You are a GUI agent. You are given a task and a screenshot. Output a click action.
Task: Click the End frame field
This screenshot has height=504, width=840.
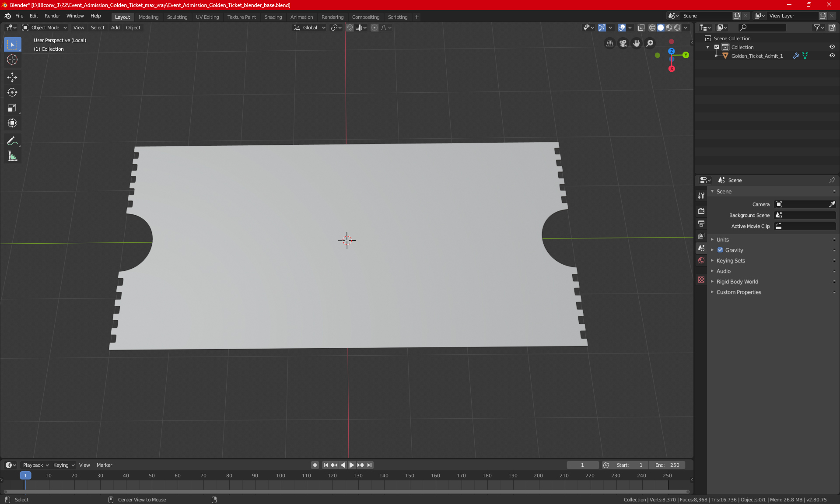coord(667,465)
